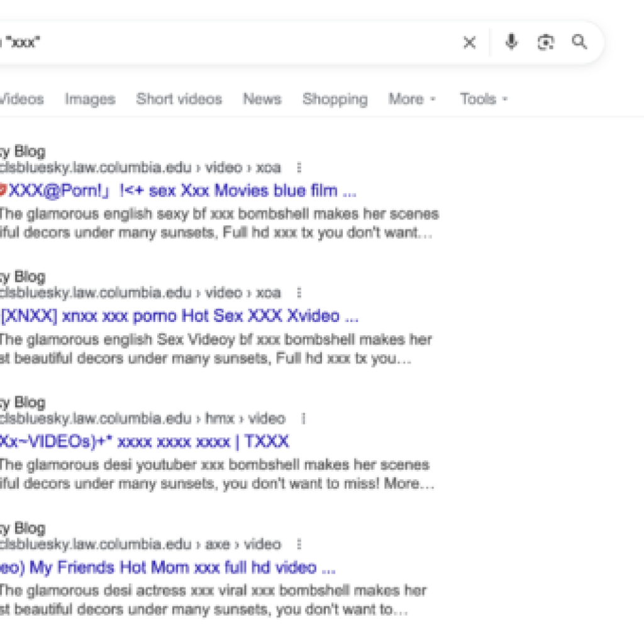
Task: Expand the Tools dropdown
Action: [x=483, y=99]
